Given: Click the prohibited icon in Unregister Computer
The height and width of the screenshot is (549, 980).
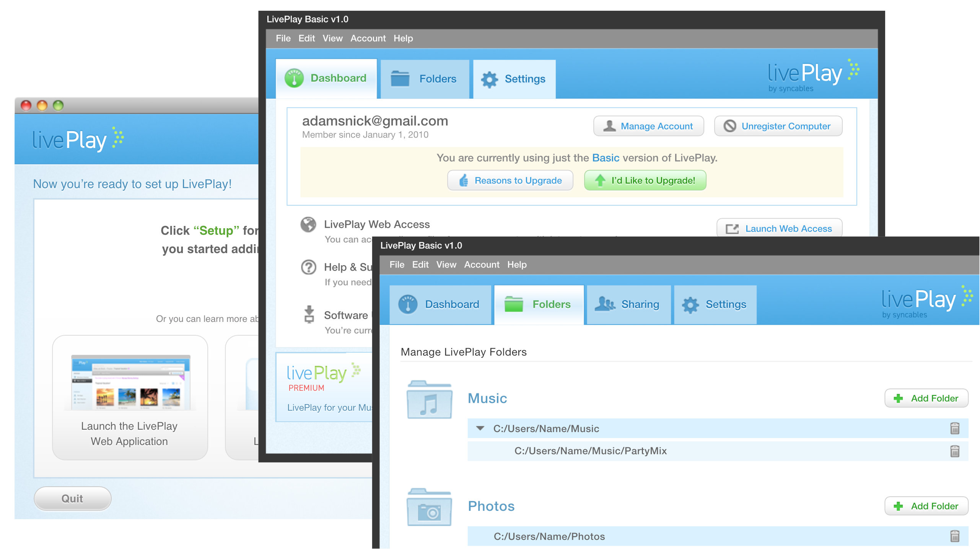Looking at the screenshot, I should [729, 126].
